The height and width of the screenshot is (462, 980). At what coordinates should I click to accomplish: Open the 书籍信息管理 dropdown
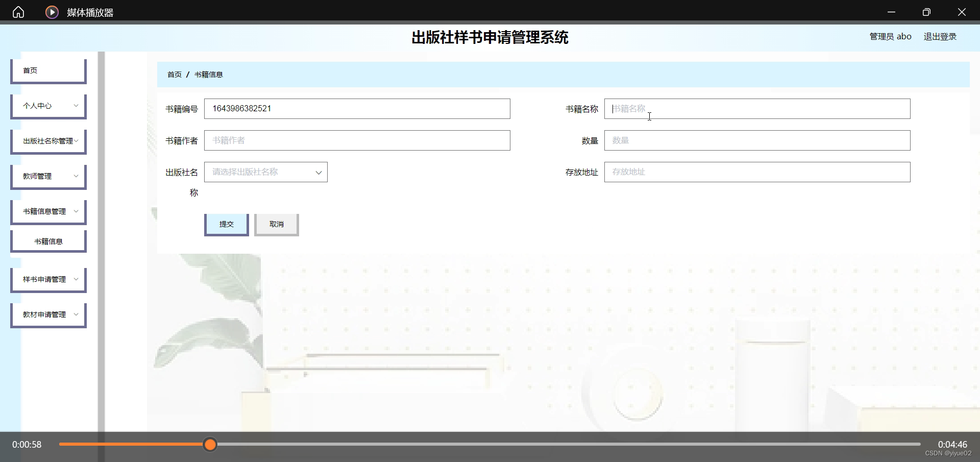pos(47,211)
